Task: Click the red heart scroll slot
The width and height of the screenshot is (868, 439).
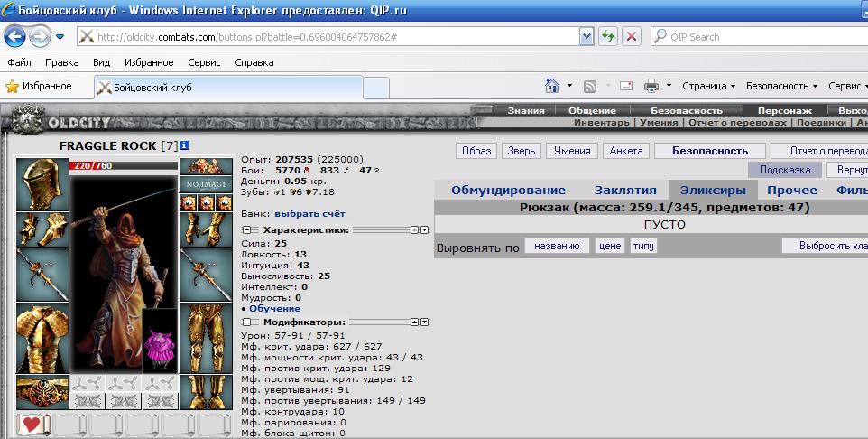Action: [x=32, y=425]
